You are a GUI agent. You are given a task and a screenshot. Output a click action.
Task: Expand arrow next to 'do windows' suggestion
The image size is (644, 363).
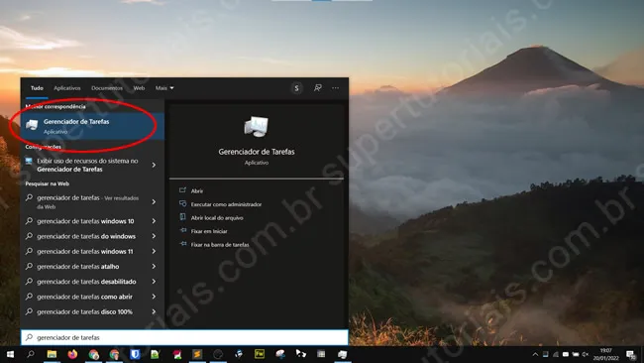point(154,236)
